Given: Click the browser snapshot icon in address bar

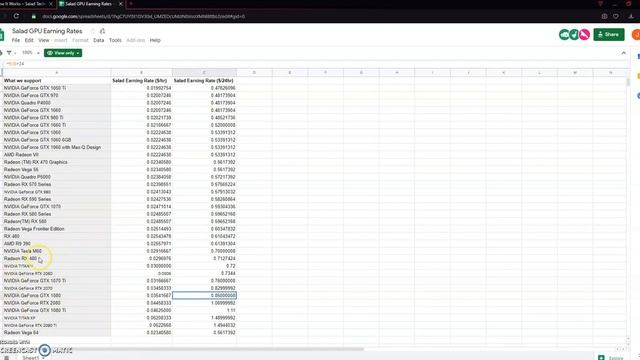Looking at the screenshot, I should pos(604,16).
